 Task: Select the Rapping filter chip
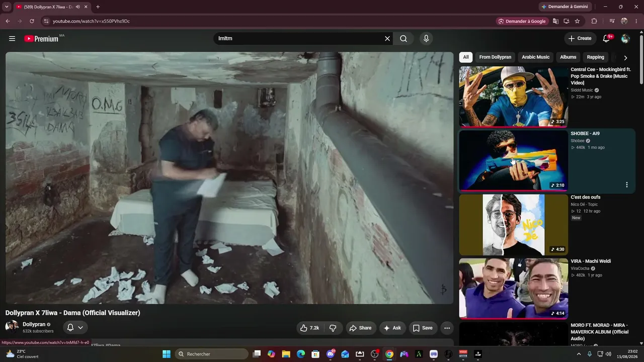click(x=595, y=57)
